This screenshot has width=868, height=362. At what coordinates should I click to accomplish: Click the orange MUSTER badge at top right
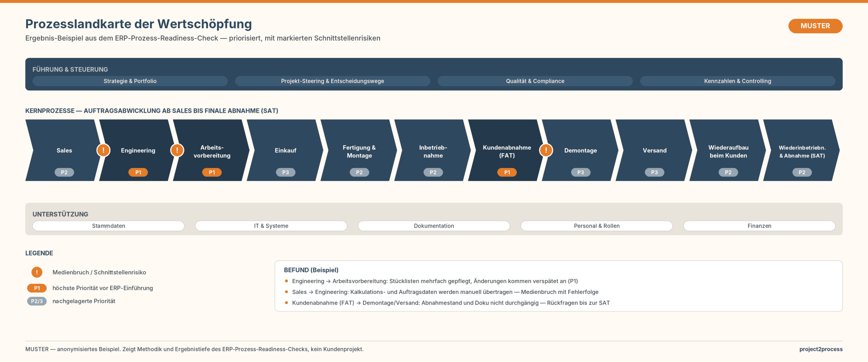pos(815,26)
